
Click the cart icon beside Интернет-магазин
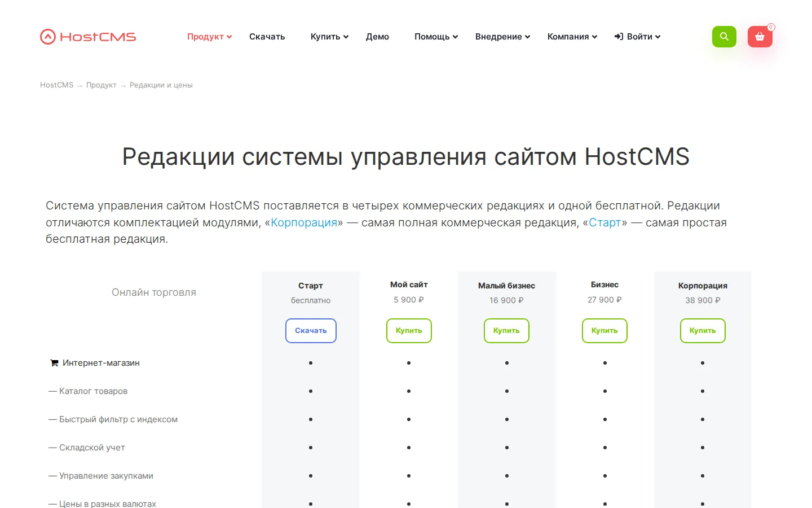click(x=54, y=363)
